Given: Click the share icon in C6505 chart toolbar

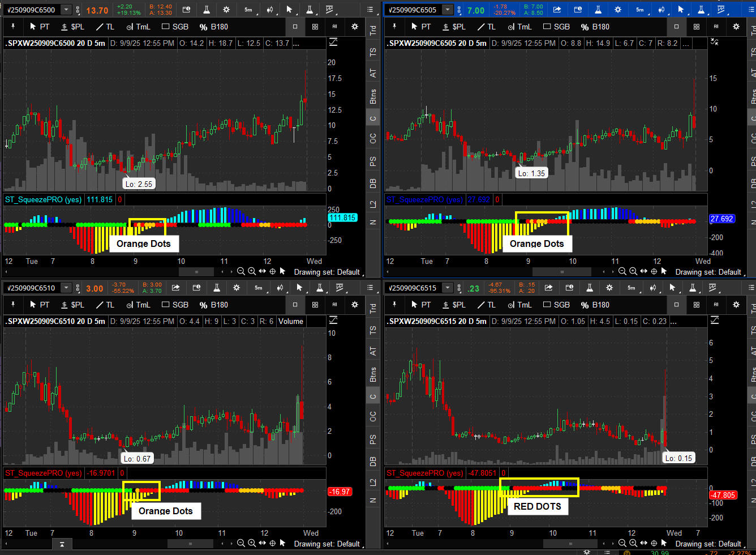Looking at the screenshot, I should coord(557,10).
